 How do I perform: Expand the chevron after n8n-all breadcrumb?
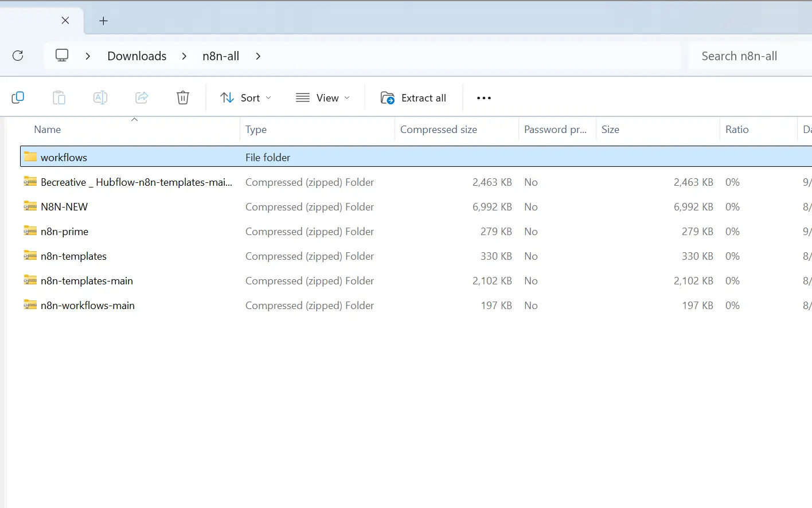click(258, 56)
